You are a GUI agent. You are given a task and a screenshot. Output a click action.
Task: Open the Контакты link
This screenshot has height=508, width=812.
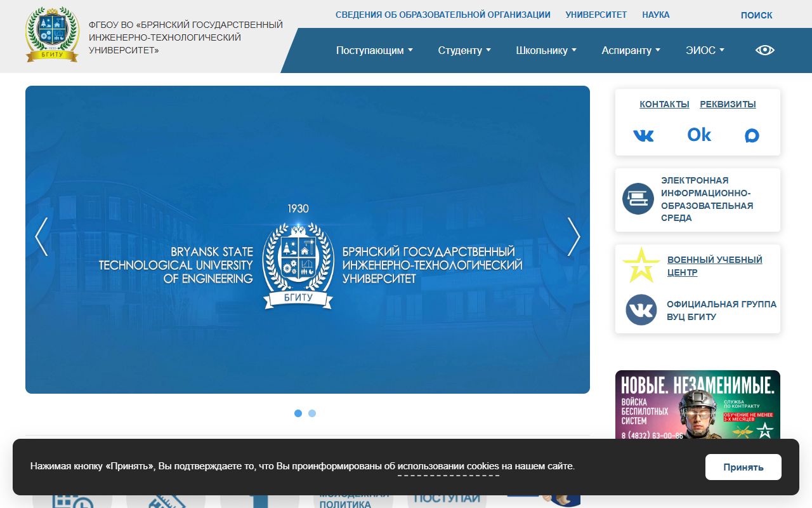click(664, 104)
